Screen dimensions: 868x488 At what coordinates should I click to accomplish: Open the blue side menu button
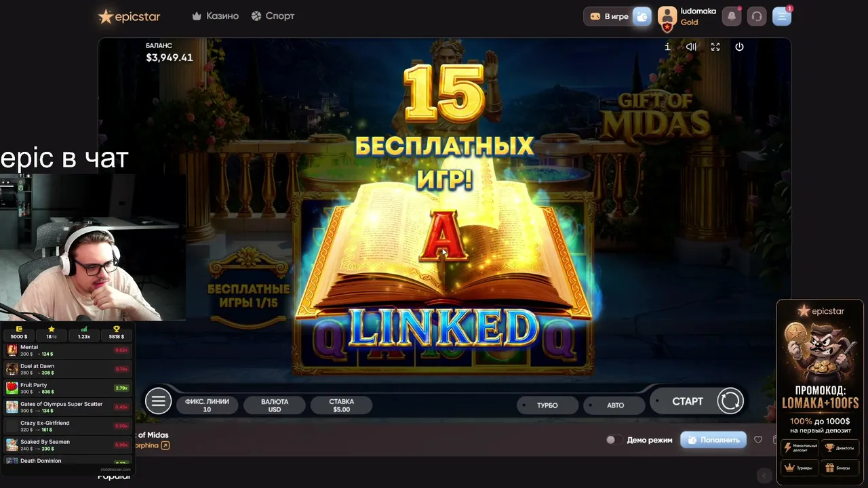point(782,16)
